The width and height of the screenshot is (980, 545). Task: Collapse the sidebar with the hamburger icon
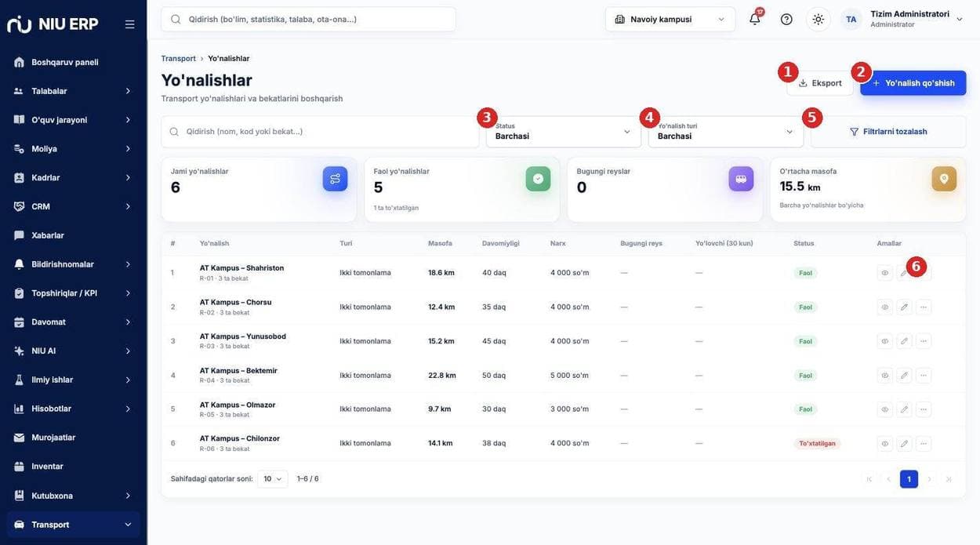pyautogui.click(x=130, y=24)
